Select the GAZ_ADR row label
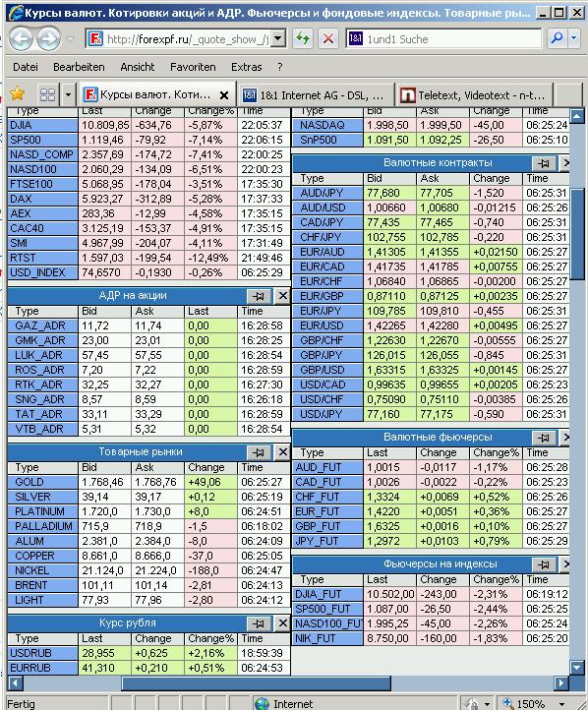 [42, 326]
